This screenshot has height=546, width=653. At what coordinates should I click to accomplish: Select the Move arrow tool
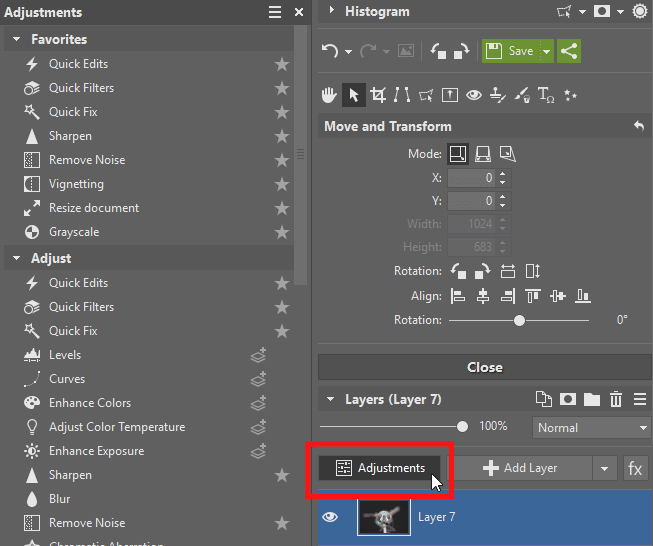click(354, 95)
